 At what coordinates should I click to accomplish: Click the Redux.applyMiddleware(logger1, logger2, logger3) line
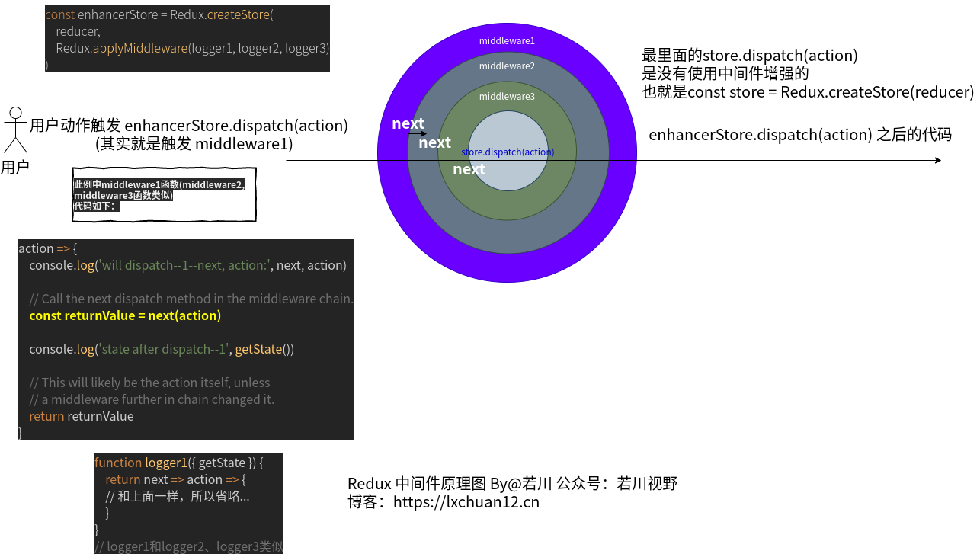[193, 48]
